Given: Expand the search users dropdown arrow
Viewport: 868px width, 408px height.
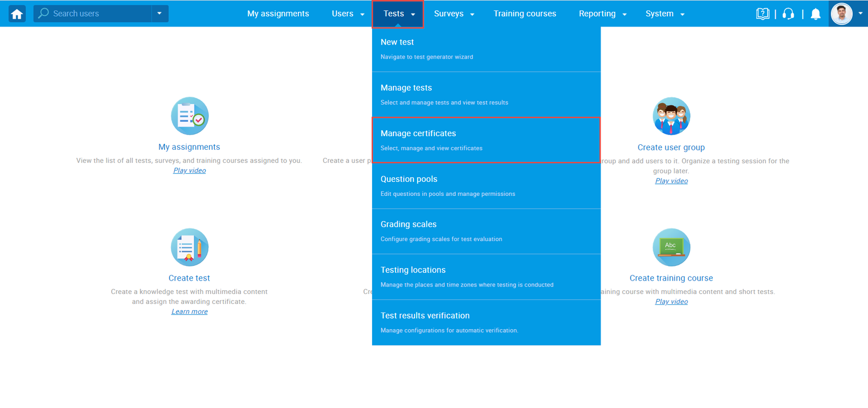Looking at the screenshot, I should click(x=159, y=14).
